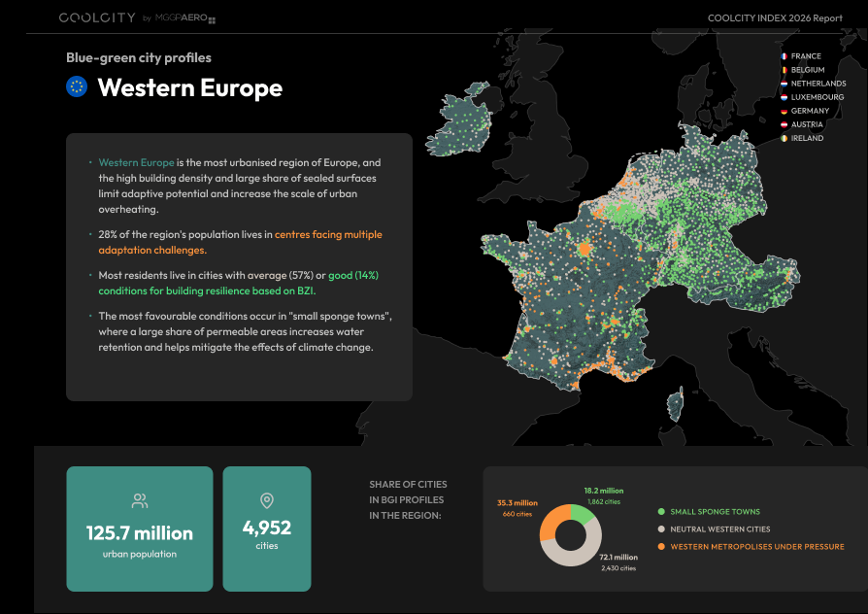868x614 pixels.
Task: Click the NETHERLANDS label in the legend
Action: point(818,84)
